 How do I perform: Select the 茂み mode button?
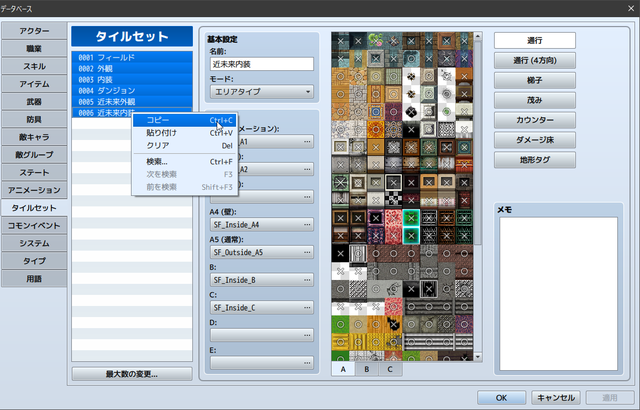[x=535, y=100]
